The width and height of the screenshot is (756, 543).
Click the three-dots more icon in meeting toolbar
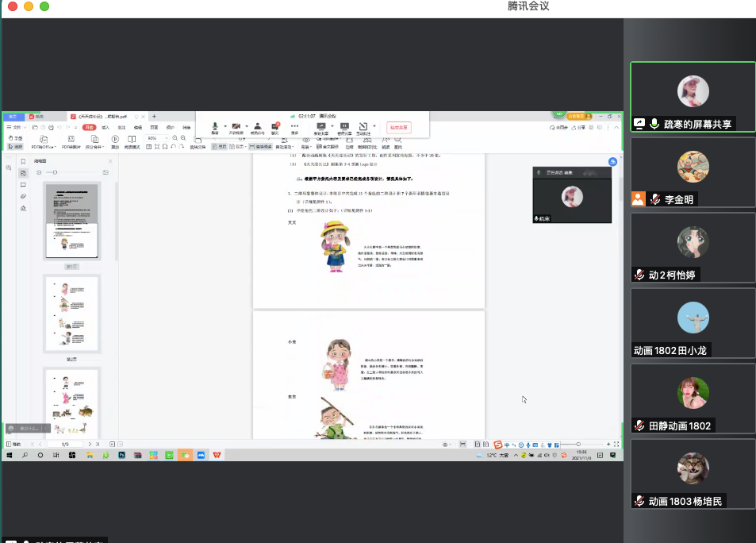(x=294, y=126)
